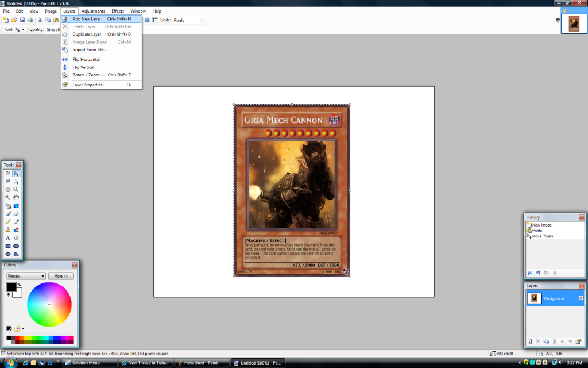
Task: Click the Paste entry in History
Action: 537,231
